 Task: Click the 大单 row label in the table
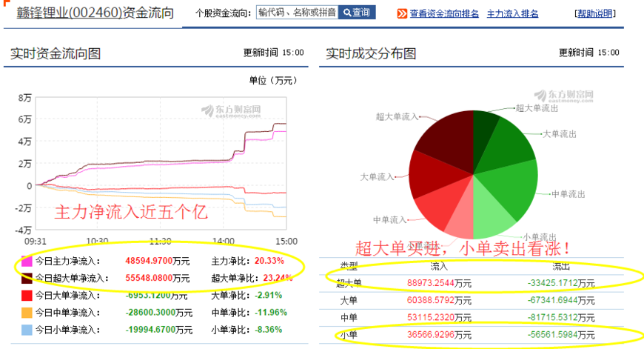(349, 301)
